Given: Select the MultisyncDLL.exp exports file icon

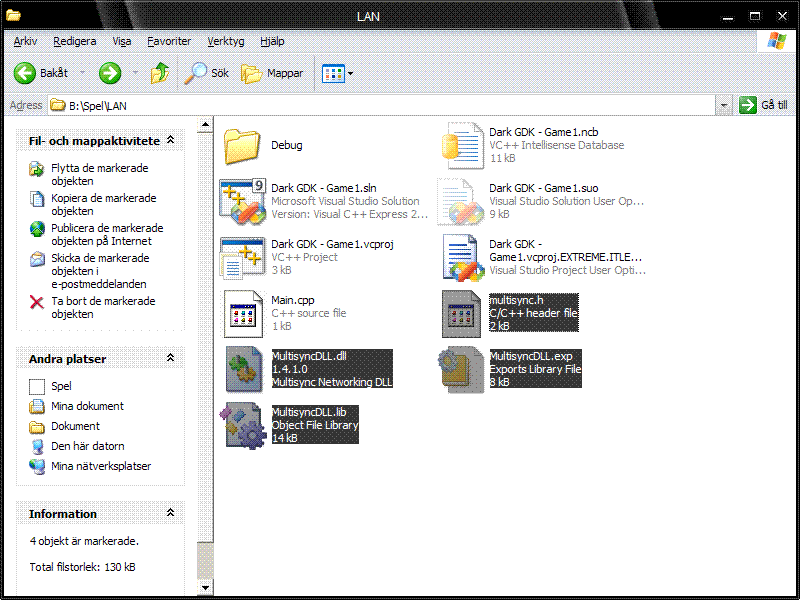Looking at the screenshot, I should (x=461, y=369).
